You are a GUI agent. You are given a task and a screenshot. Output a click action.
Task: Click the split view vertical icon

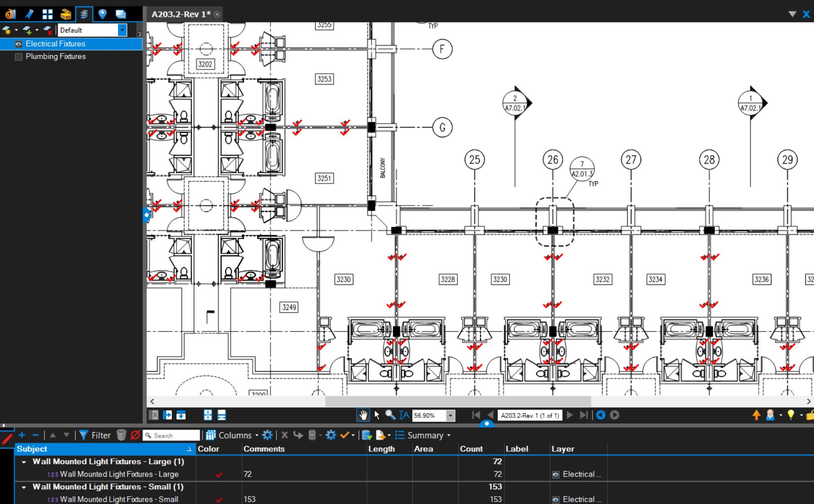click(x=168, y=415)
